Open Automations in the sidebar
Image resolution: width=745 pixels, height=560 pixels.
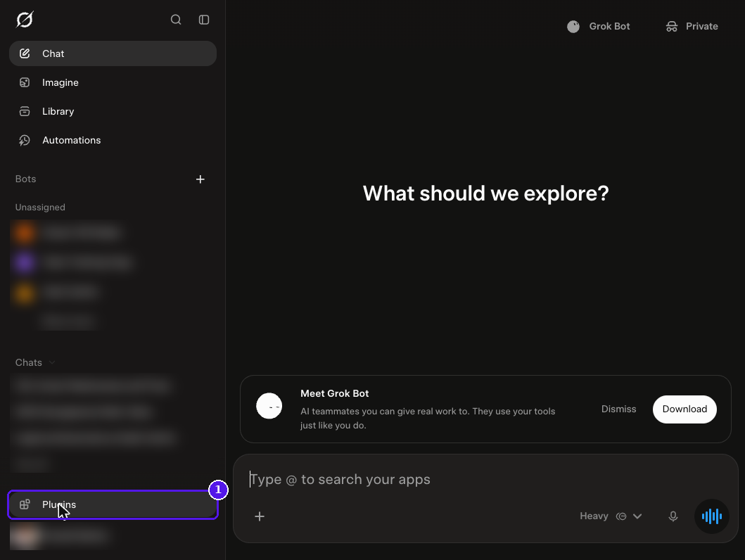[x=113, y=140]
